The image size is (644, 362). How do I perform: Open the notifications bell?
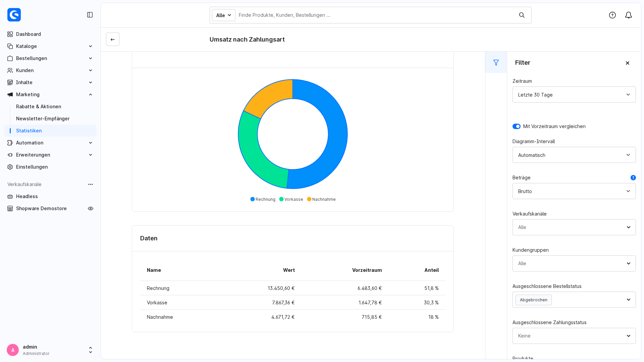pos(629,15)
